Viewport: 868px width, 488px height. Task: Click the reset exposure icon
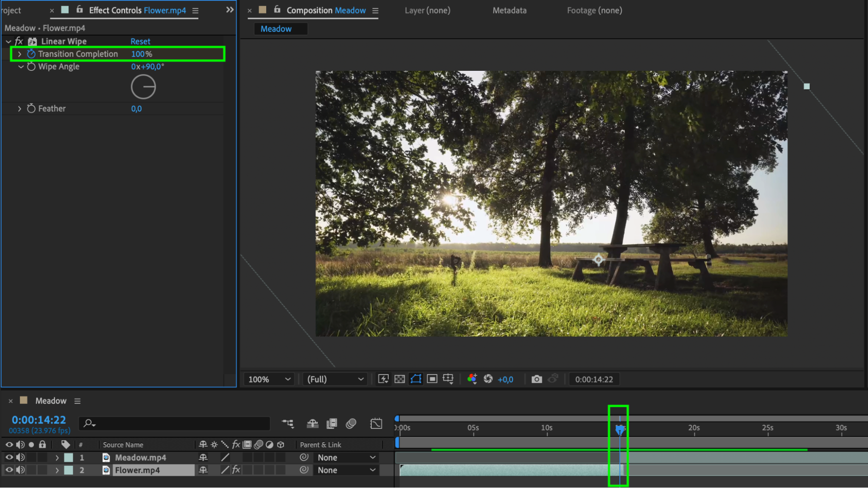coord(488,379)
